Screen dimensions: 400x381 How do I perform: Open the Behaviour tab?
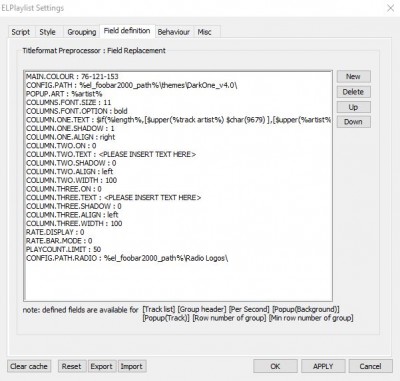point(174,32)
